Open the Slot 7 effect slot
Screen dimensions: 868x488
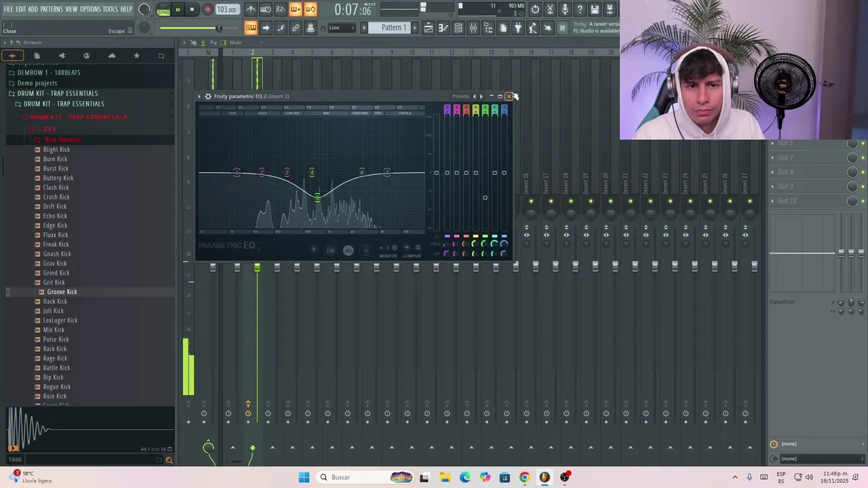click(x=807, y=157)
